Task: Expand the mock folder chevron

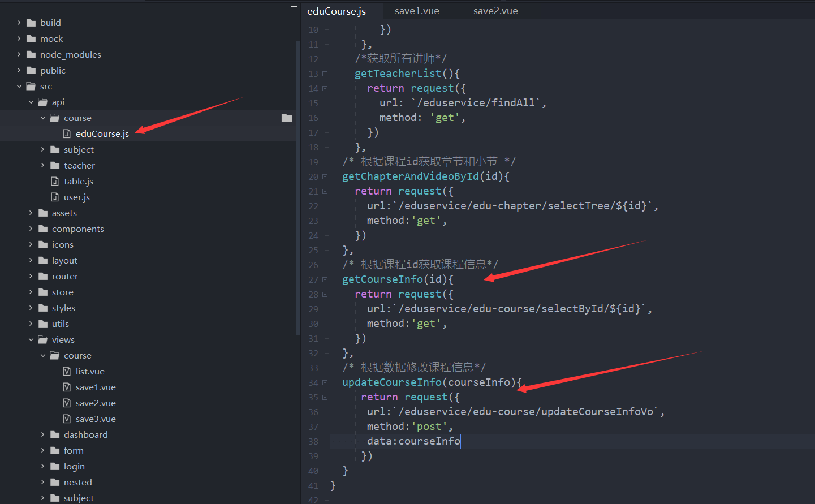Action: click(19, 39)
